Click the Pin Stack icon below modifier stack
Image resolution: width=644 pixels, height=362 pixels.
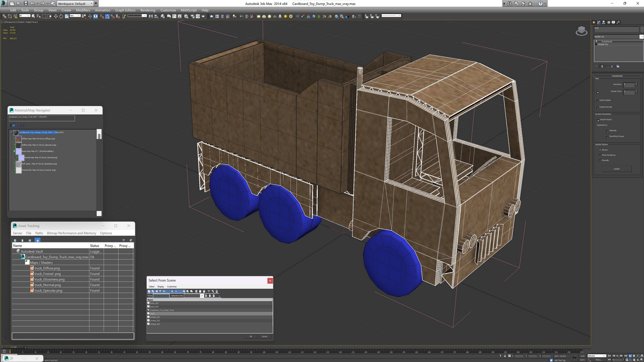pyautogui.click(x=596, y=66)
